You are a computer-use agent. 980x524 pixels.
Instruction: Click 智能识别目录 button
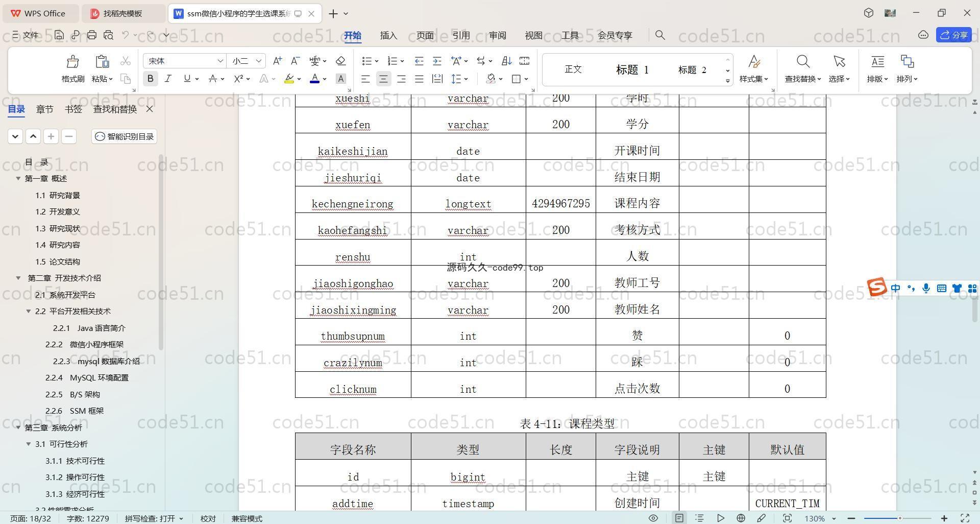(x=124, y=136)
